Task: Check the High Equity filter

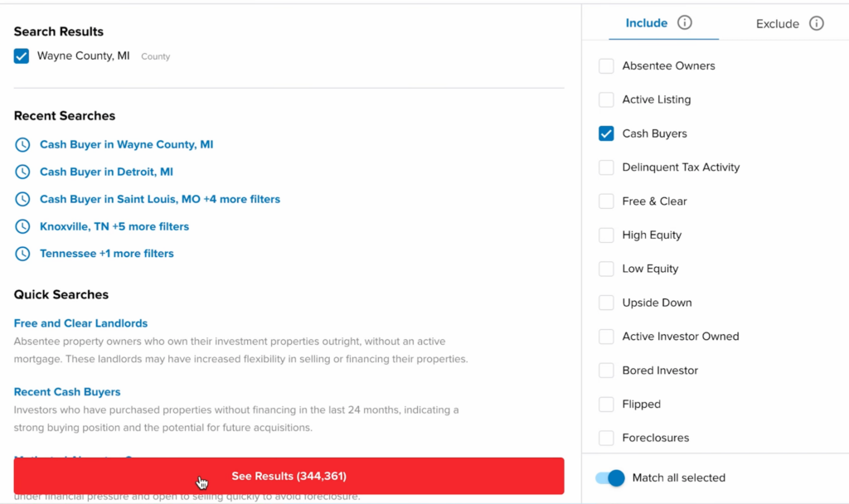Action: pyautogui.click(x=606, y=235)
